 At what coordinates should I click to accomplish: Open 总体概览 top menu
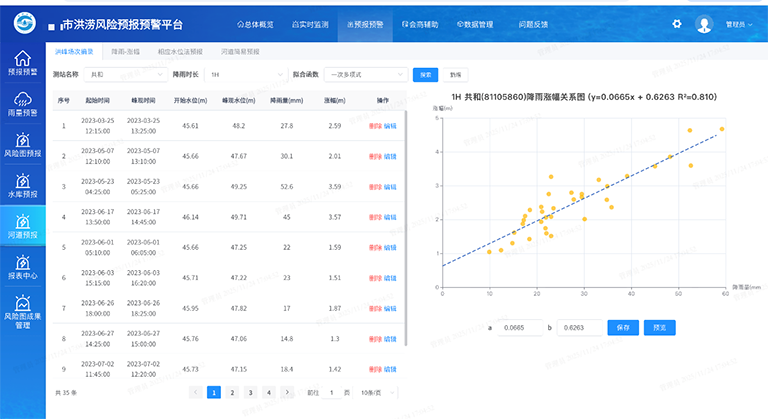(255, 25)
